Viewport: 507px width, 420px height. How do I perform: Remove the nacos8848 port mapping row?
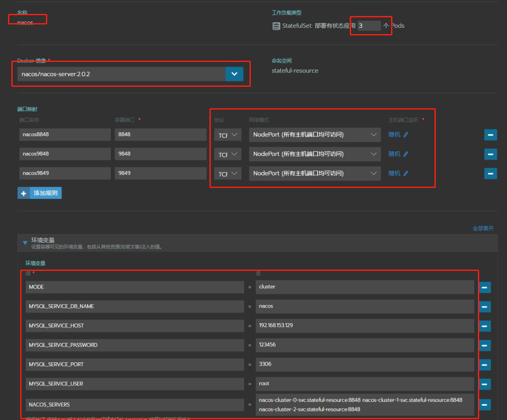[x=490, y=135]
